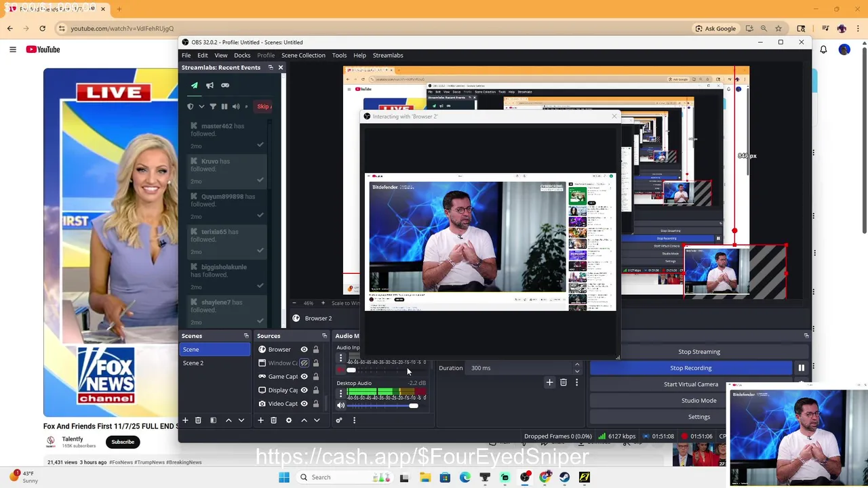
Task: Move the selected scene down
Action: tap(241, 420)
